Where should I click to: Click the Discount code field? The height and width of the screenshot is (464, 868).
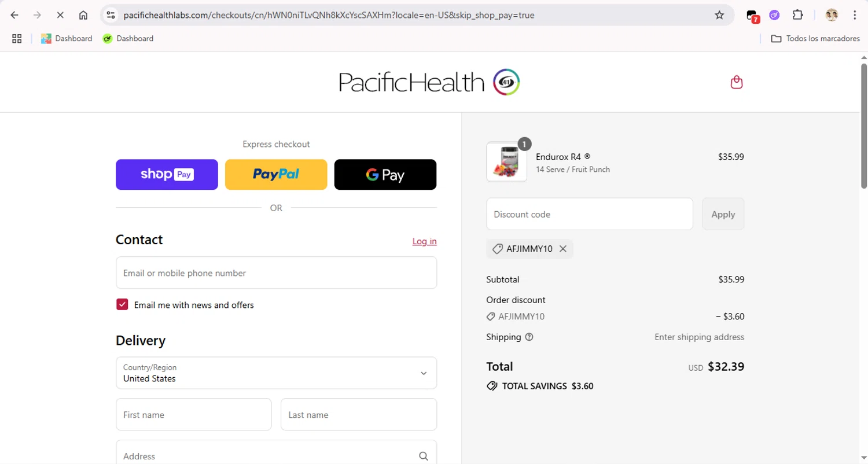(x=590, y=214)
